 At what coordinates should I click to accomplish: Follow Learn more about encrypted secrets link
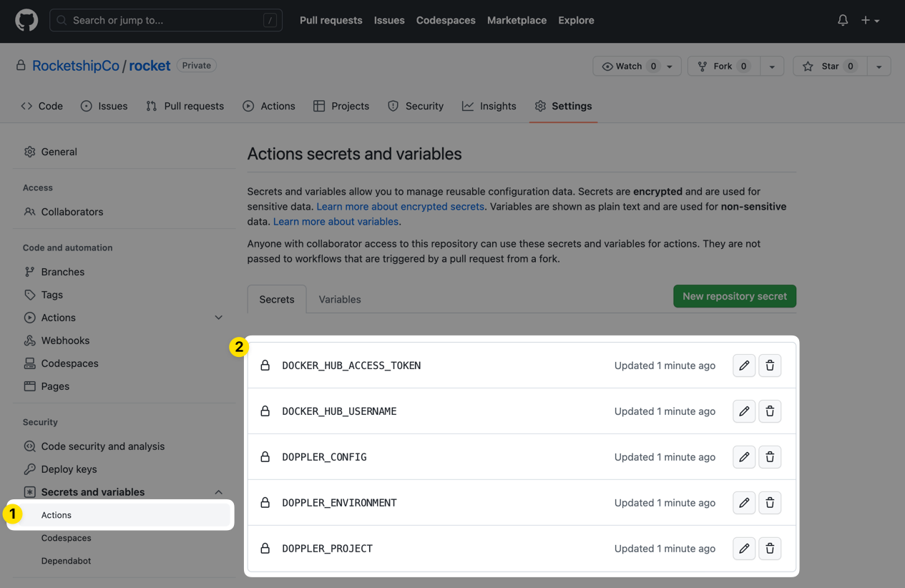[x=401, y=206]
